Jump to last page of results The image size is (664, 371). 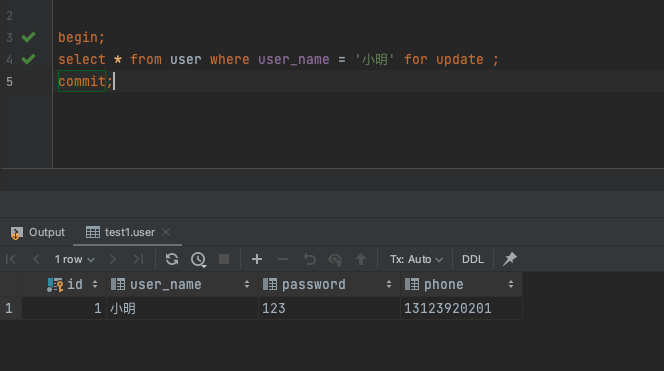[138, 259]
